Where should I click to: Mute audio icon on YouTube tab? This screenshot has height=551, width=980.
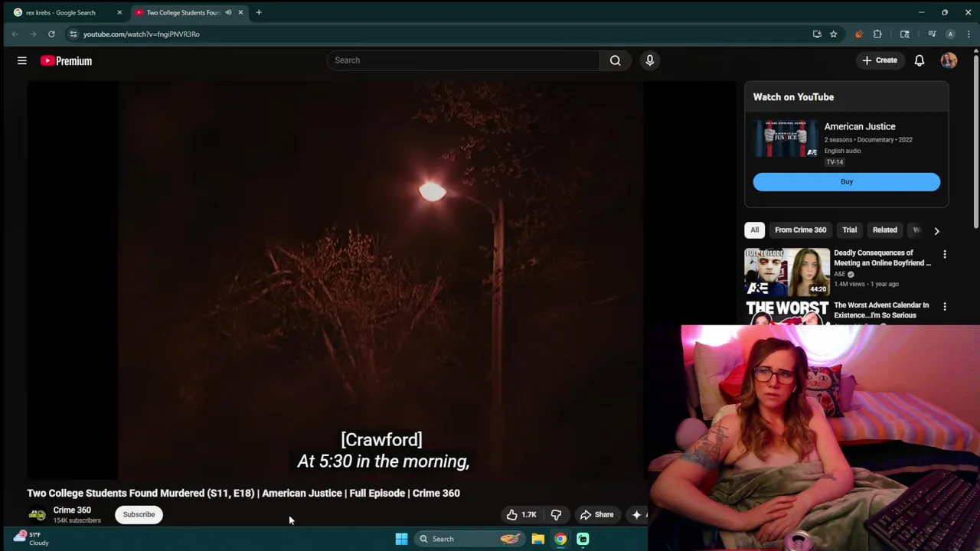pyautogui.click(x=228, y=12)
